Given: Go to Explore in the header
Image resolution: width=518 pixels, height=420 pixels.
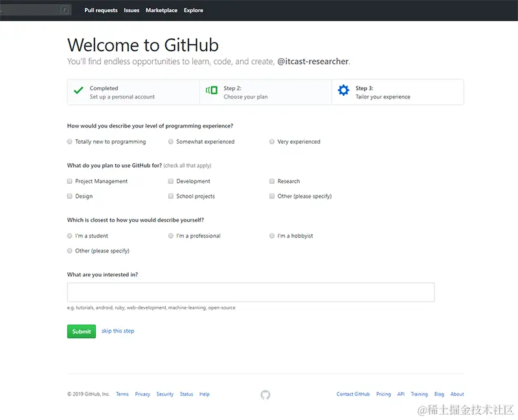Looking at the screenshot, I should click(194, 10).
